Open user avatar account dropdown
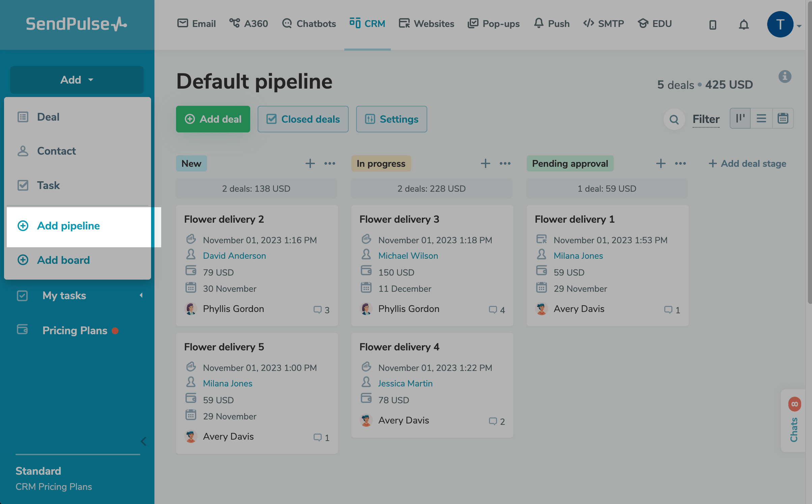This screenshot has height=504, width=812. coord(783,24)
